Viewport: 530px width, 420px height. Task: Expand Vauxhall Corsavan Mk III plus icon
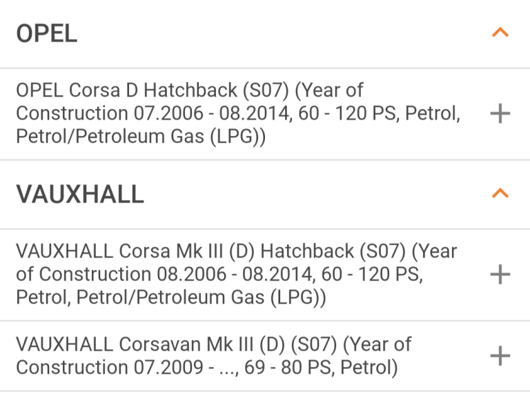(x=500, y=356)
